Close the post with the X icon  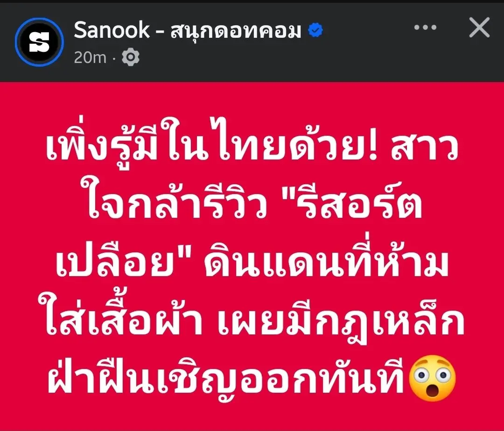(479, 28)
